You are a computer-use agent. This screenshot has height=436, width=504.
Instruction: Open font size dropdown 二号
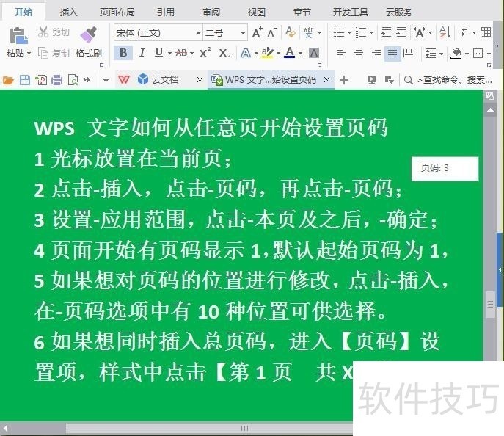[243, 33]
